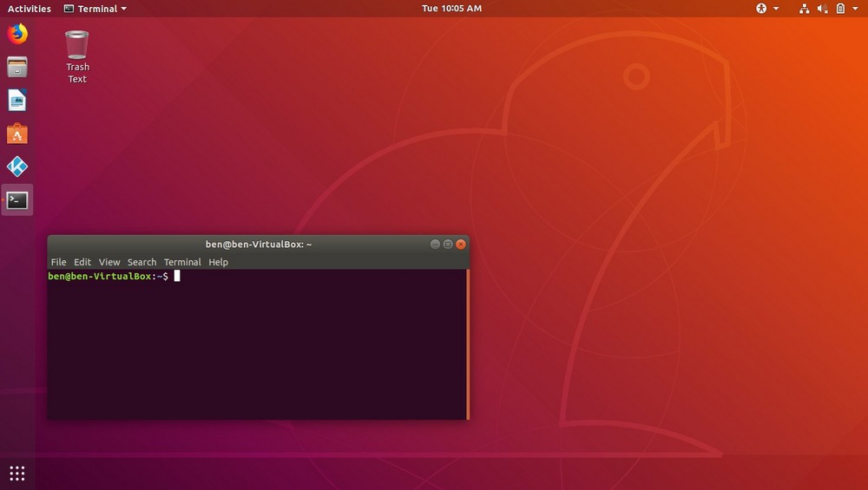The height and width of the screenshot is (490, 868).
Task: Open the terminal View menu
Action: click(x=109, y=262)
